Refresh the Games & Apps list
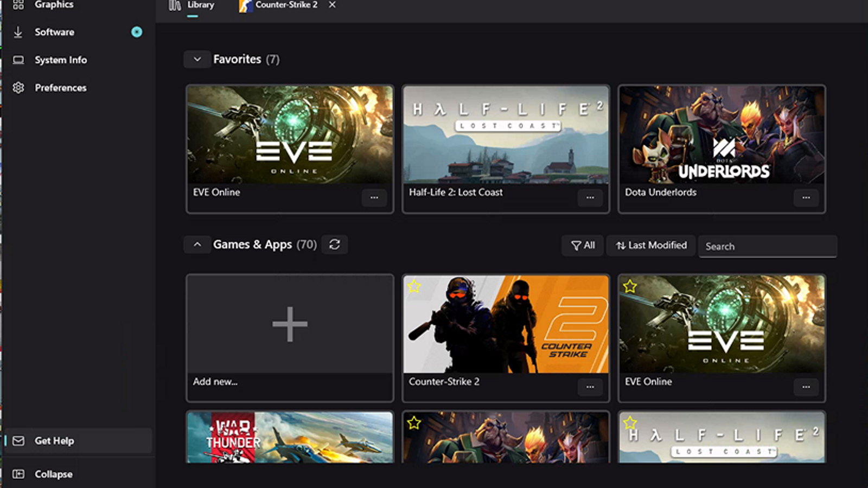The width and height of the screenshot is (868, 488). (x=335, y=245)
